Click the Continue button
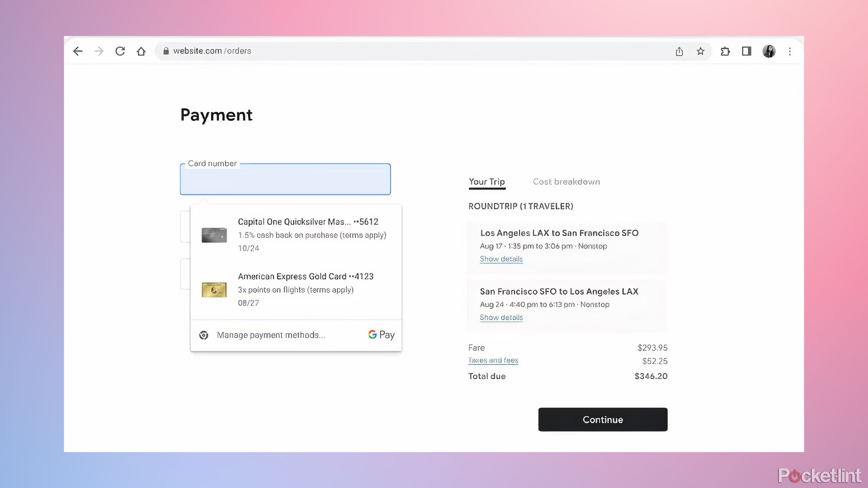 click(x=602, y=419)
